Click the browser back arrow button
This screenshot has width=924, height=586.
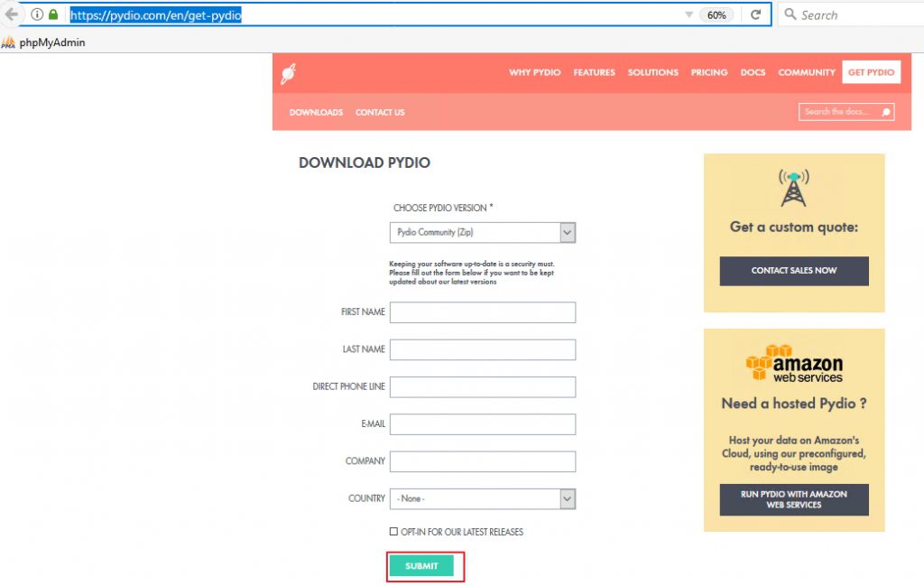tap(12, 14)
